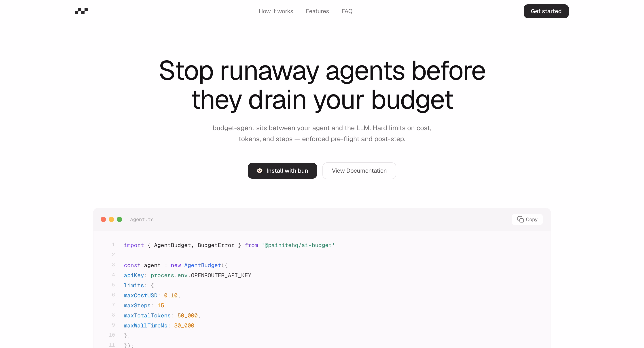Click the maxCostUSD value 0.10
644x348 pixels.
[x=170, y=296]
